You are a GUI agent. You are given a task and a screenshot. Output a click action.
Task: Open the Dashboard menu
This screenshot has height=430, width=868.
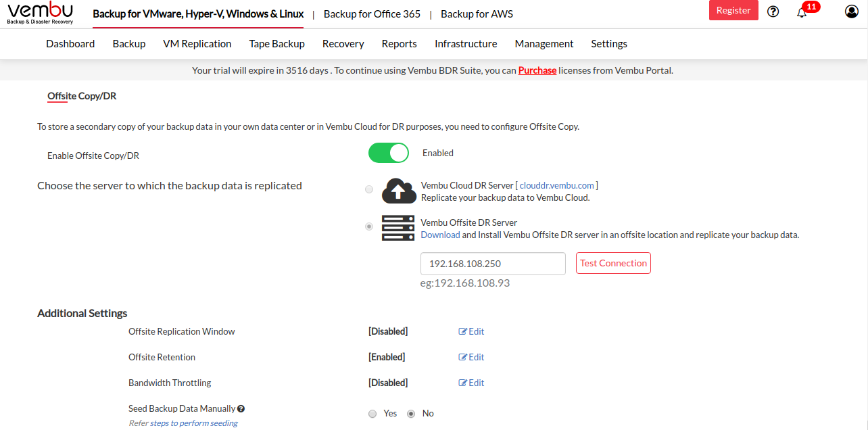(70, 44)
